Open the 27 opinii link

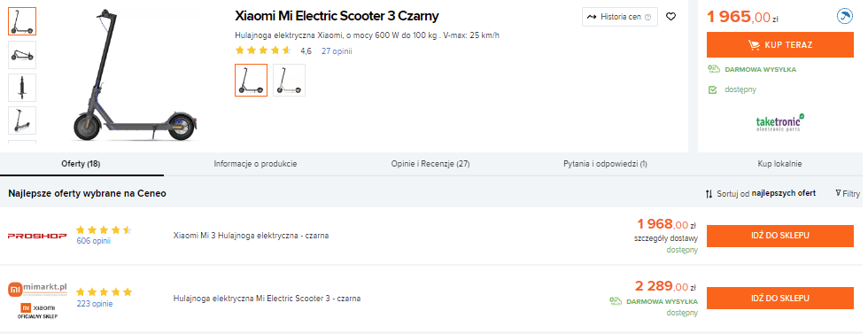click(337, 51)
